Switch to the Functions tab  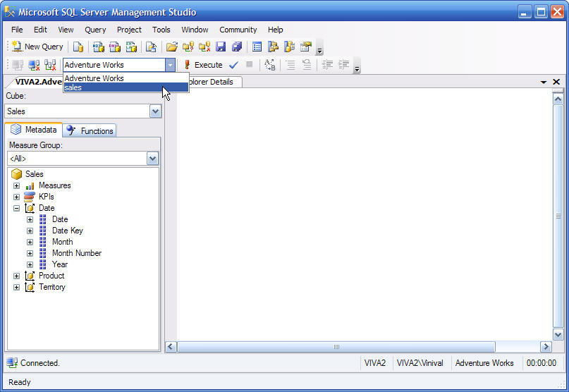coord(90,130)
